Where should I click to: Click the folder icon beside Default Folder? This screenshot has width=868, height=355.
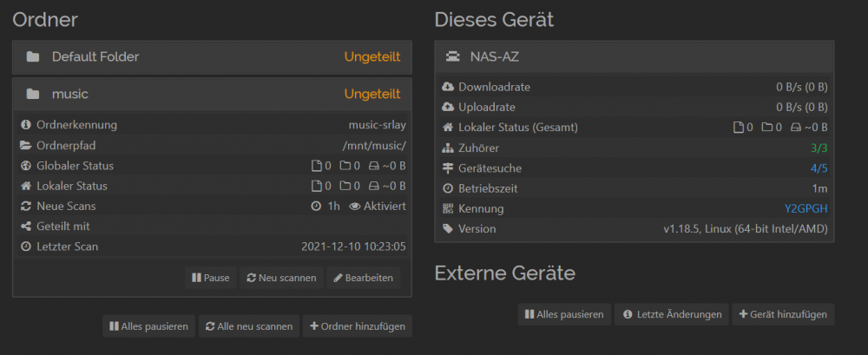[33, 57]
